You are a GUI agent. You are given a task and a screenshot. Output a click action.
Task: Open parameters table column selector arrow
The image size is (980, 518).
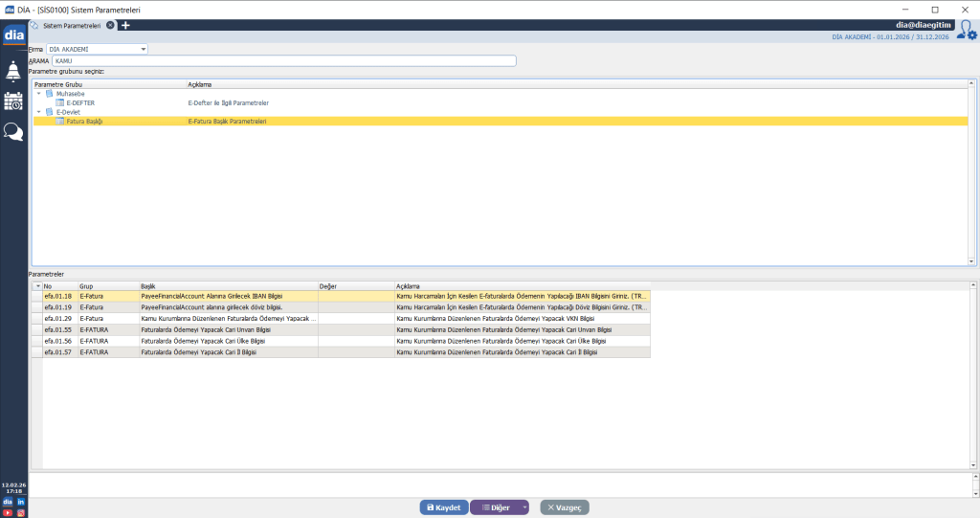[x=37, y=286]
